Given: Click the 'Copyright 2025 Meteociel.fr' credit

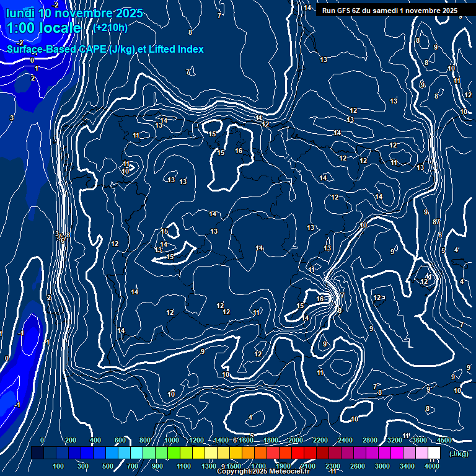Looking at the screenshot, I should tap(263, 471).
